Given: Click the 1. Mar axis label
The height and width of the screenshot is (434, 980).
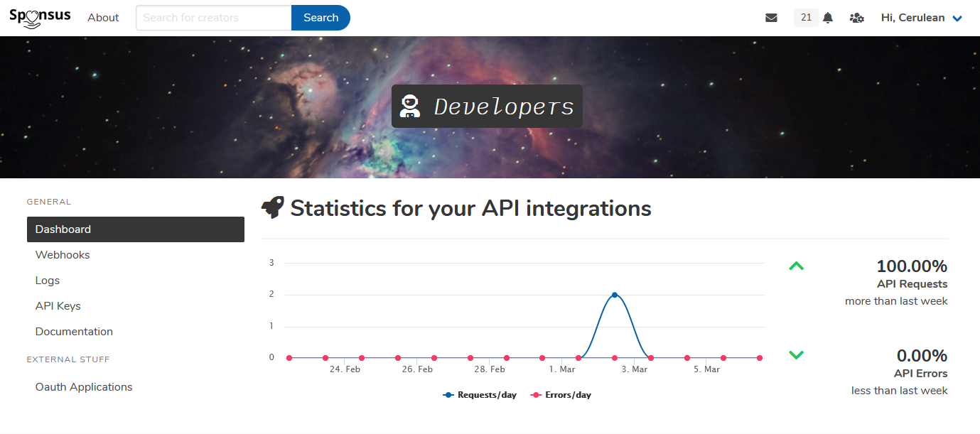Looking at the screenshot, I should 561,369.
